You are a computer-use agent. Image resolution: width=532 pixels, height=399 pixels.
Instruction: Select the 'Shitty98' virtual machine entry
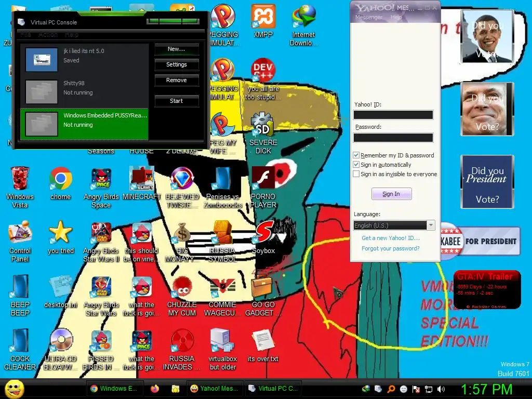(84, 91)
